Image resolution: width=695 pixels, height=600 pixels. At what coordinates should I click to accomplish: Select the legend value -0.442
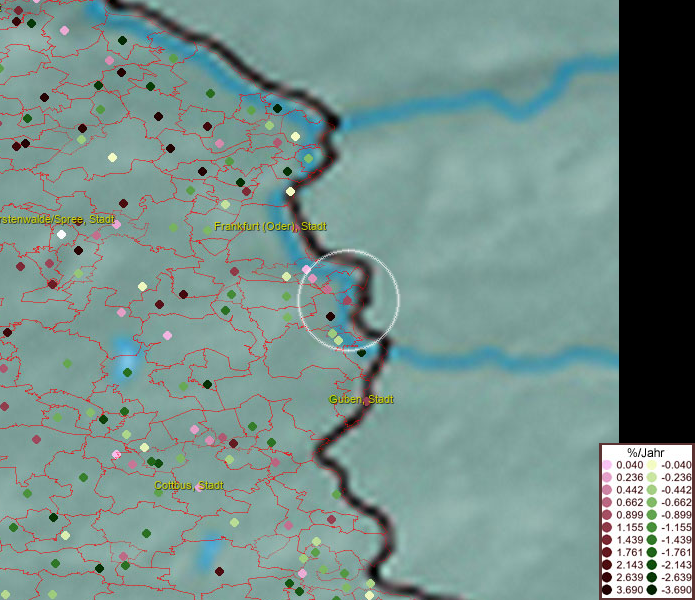click(676, 490)
